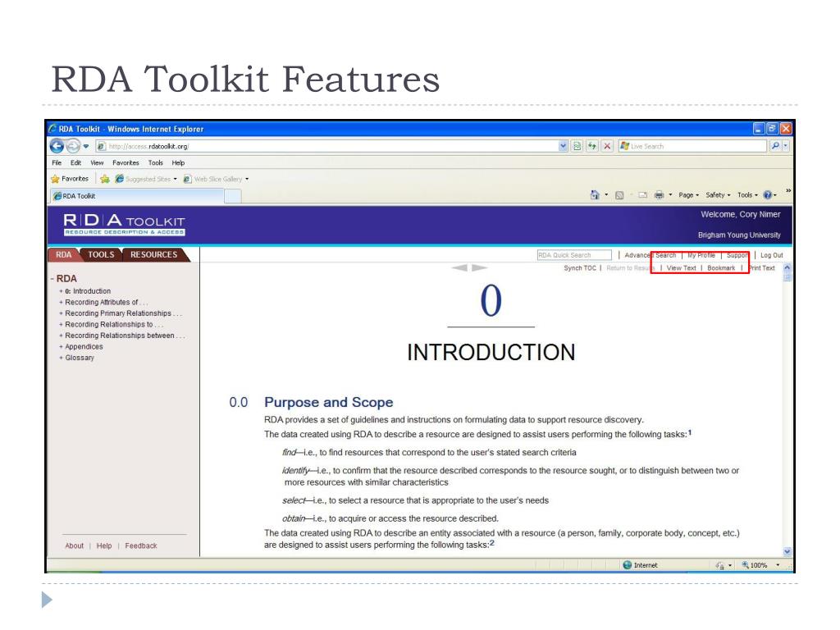
Task: Open the Help menu in the menu bar
Action: [178, 163]
